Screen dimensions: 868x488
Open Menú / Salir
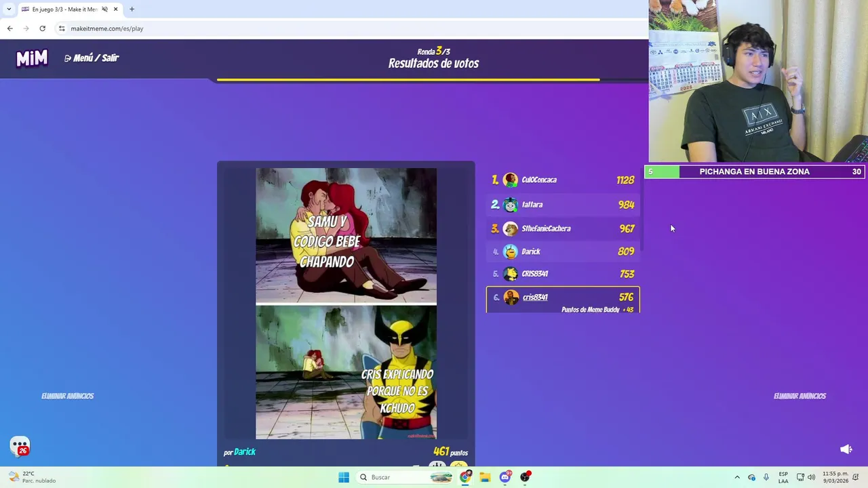(x=92, y=58)
